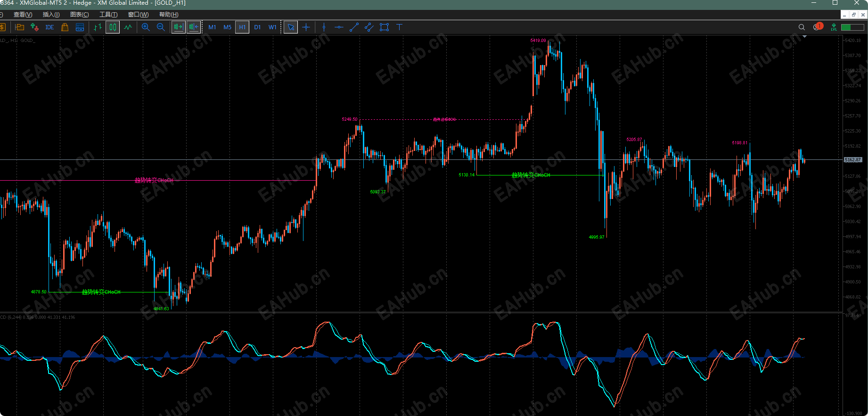The image size is (868, 416).
Task: Click the 5130.14 price label
Action: coord(467,175)
